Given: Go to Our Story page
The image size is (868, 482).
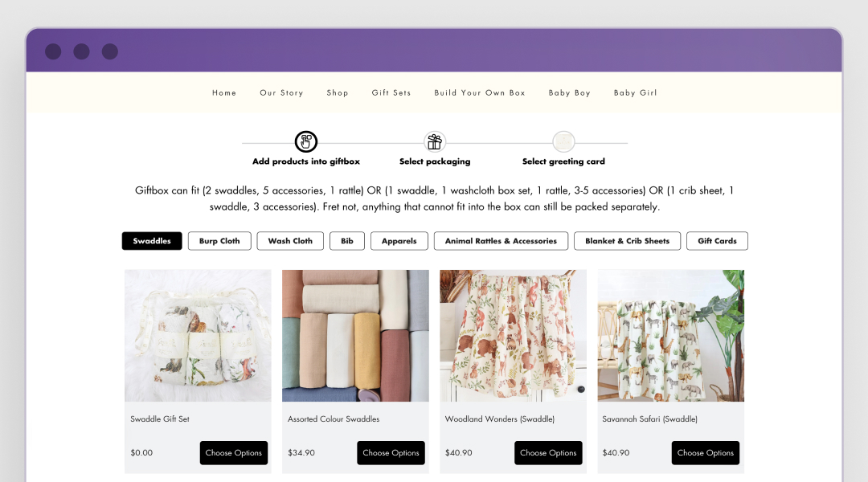Looking at the screenshot, I should coord(282,93).
